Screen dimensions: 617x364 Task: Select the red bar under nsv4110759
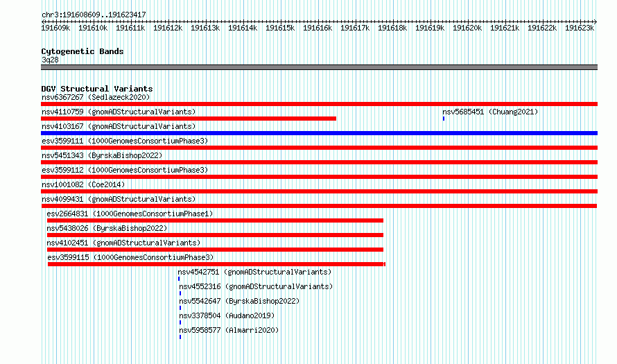coord(189,119)
